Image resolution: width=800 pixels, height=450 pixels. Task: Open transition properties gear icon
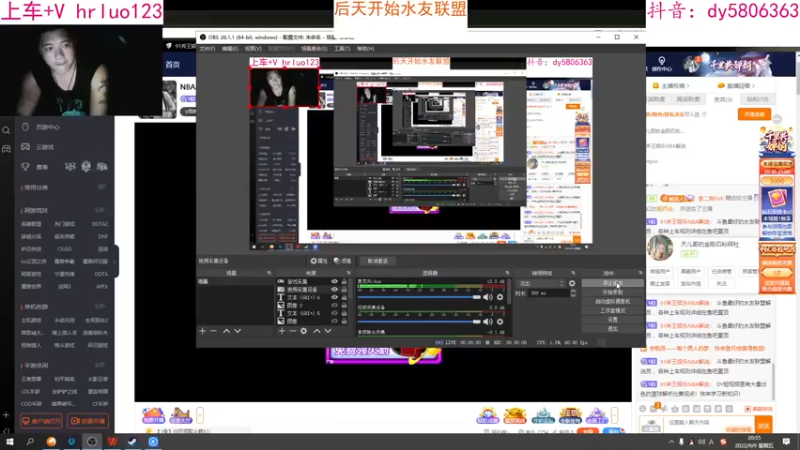coord(572,283)
